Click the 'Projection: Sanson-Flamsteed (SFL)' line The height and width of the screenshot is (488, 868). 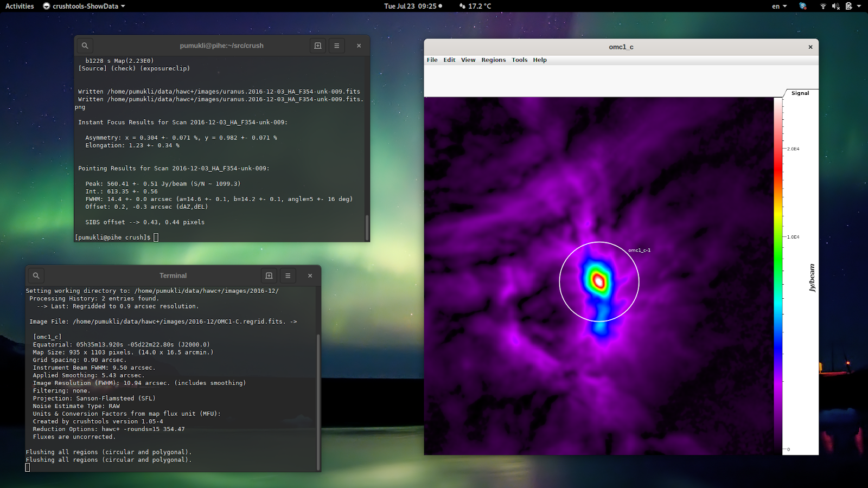coord(94,399)
